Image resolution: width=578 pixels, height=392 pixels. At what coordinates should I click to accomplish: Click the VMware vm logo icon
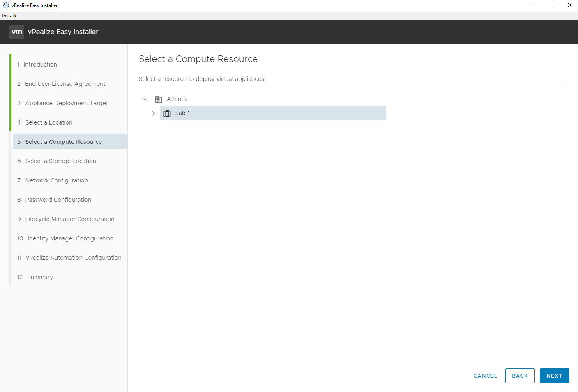pyautogui.click(x=17, y=32)
